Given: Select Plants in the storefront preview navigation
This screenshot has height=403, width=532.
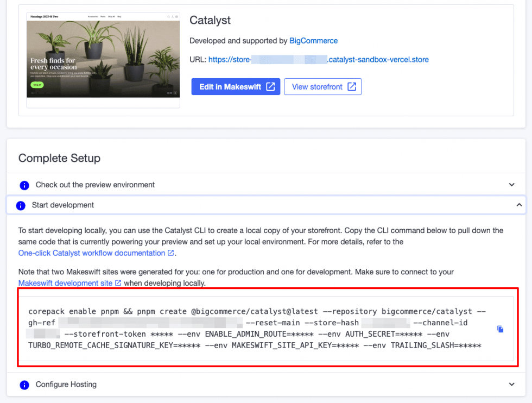Looking at the screenshot, I should [102, 17].
